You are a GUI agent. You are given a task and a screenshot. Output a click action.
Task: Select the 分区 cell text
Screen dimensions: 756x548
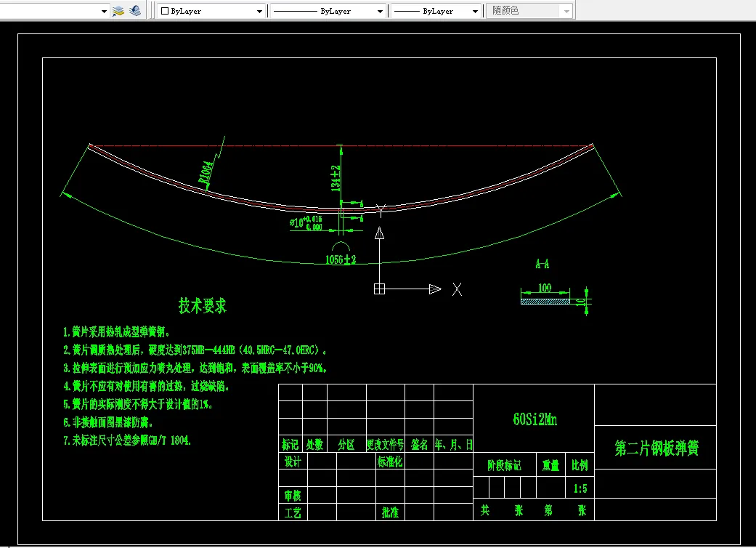tap(346, 444)
